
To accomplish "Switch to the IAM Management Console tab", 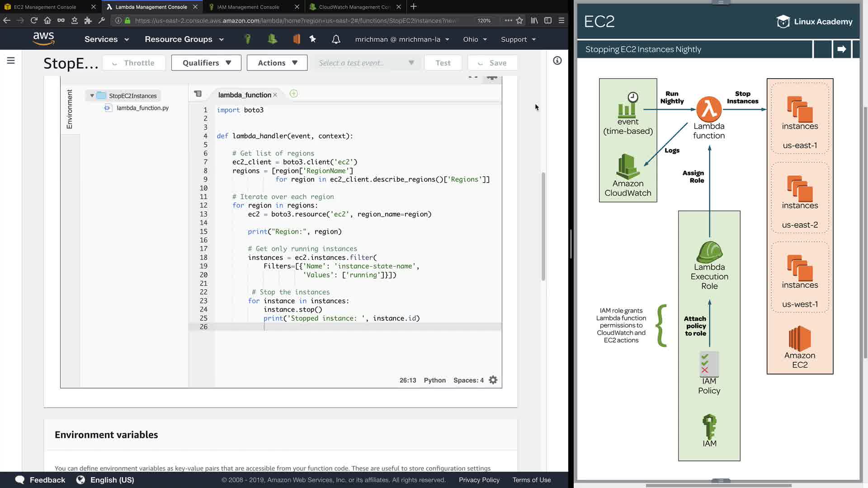I will 248,7.
